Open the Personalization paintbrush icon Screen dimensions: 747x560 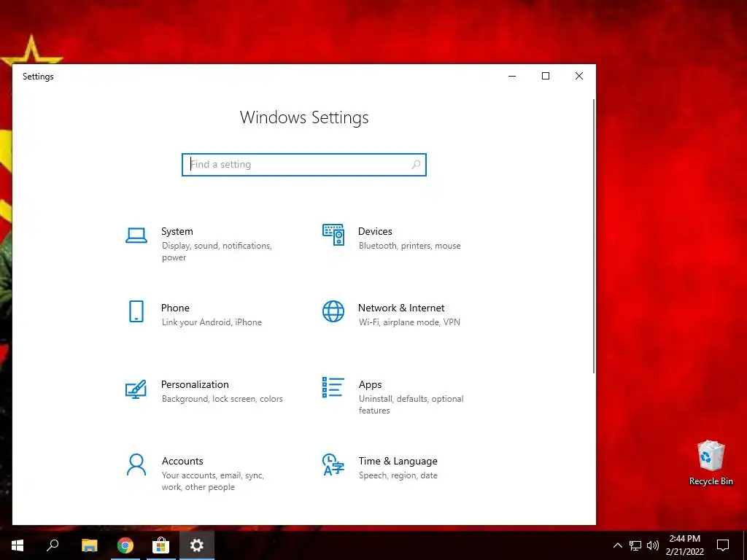136,389
